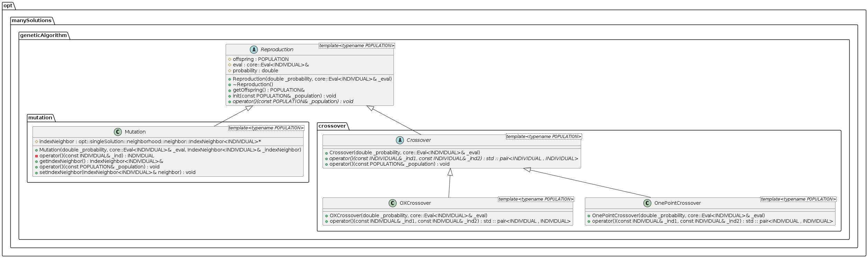The image size is (868, 258).
Task: Click the public circle icon beside '~Reproduction()'
Action: [x=229, y=85]
